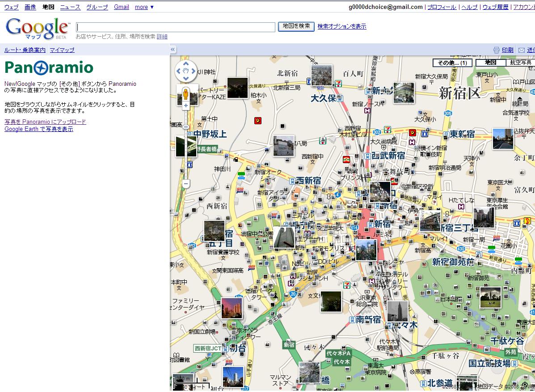Open the sunset skyline photo above 初台

(232, 308)
